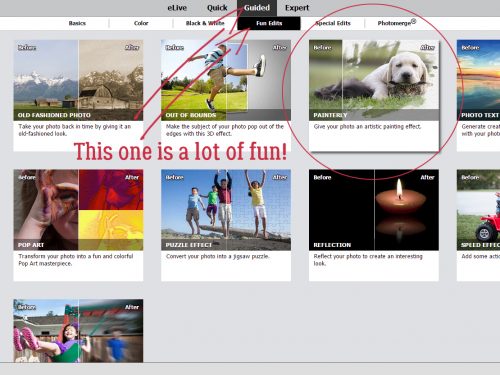
Task: Open the Color category
Action: pyautogui.click(x=141, y=23)
